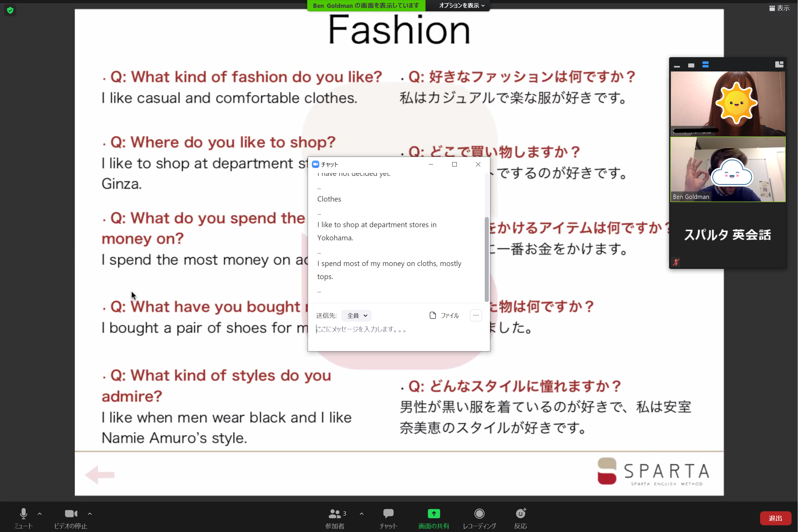Start recording the meeting
The image size is (798, 532).
479,513
